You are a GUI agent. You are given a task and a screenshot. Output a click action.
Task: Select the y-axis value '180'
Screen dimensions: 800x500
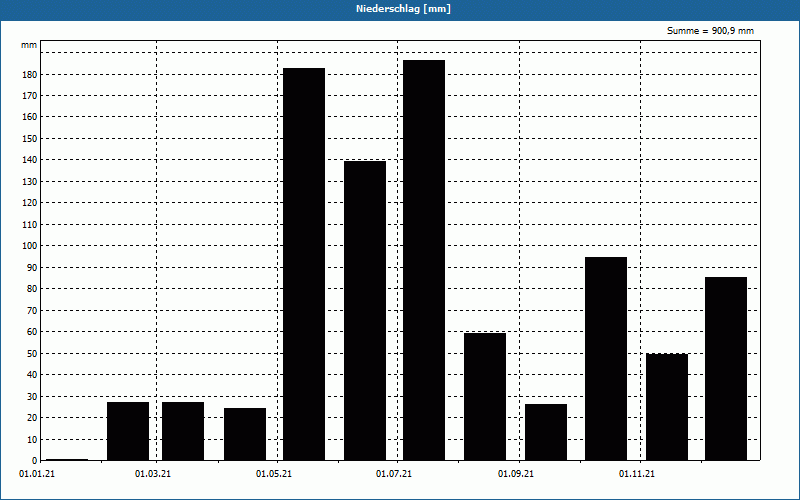pyautogui.click(x=30, y=74)
